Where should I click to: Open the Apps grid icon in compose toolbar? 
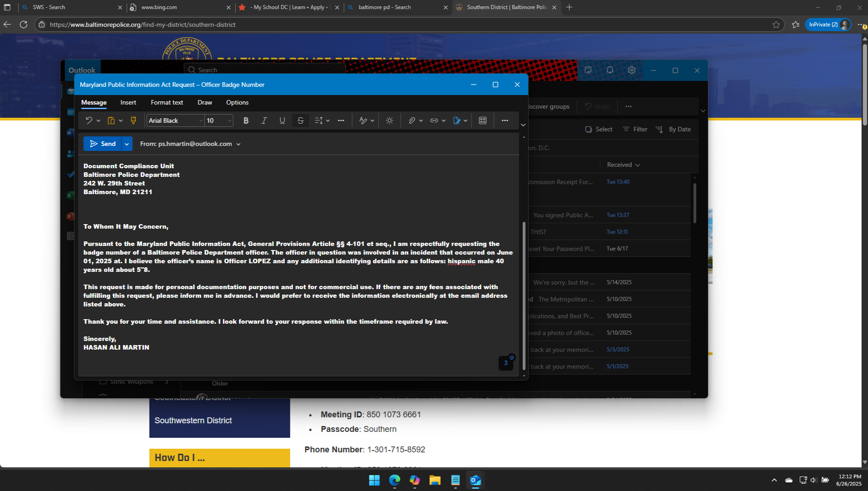[483, 120]
